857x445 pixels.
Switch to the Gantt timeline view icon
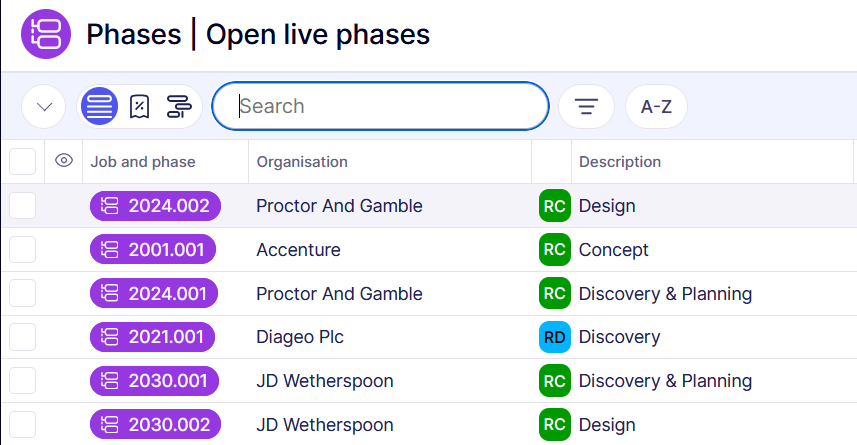click(179, 106)
